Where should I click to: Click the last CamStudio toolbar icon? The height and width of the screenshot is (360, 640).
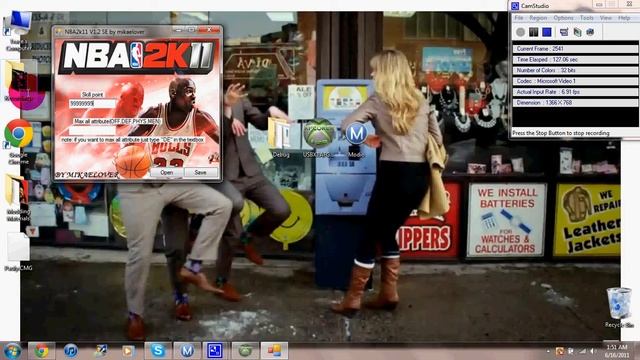tap(590, 32)
